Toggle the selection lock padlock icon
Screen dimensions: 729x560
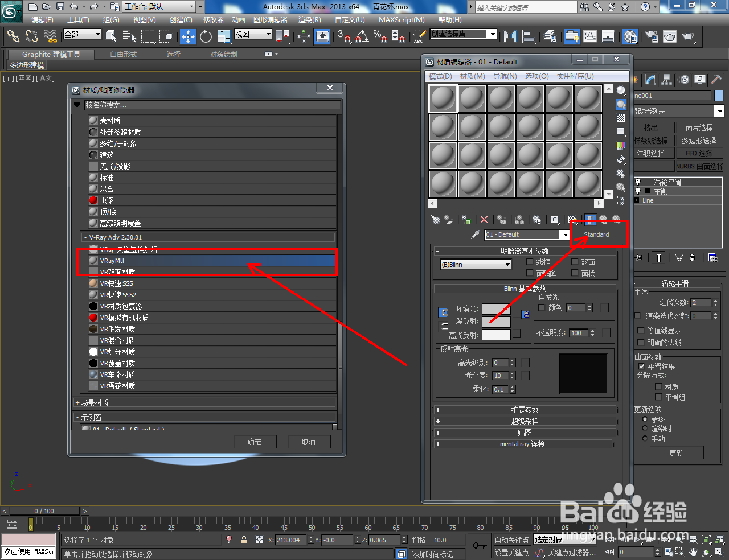[x=244, y=540]
